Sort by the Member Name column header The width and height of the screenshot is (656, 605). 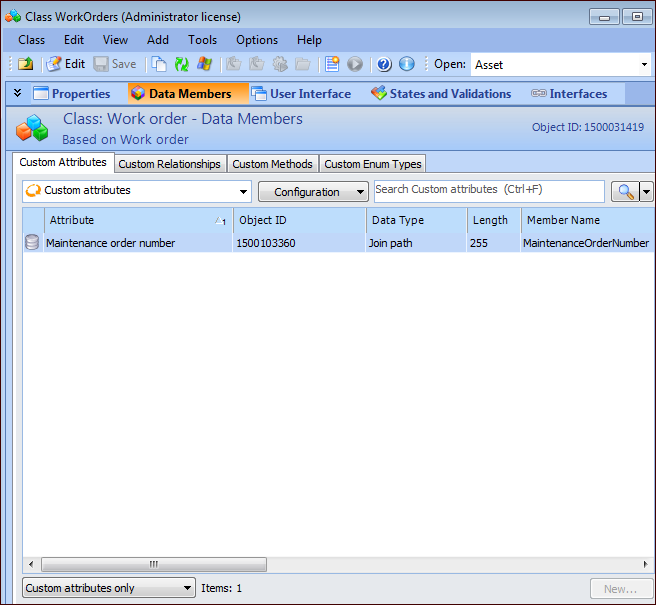588,220
